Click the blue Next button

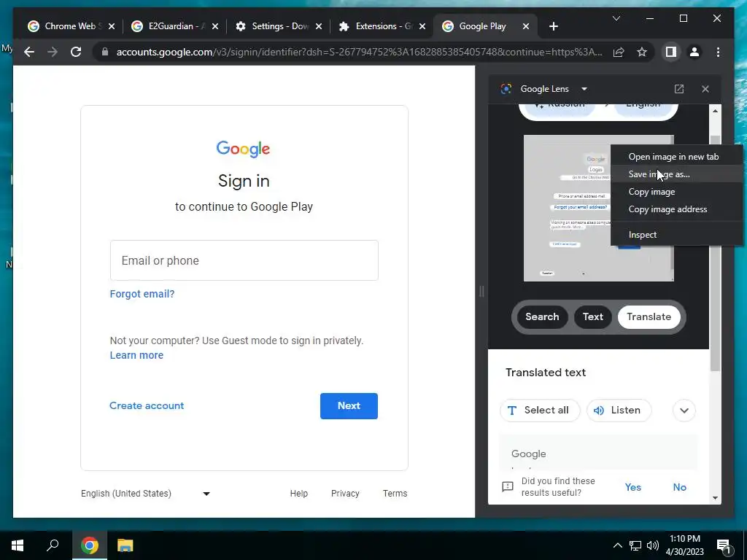pyautogui.click(x=349, y=406)
